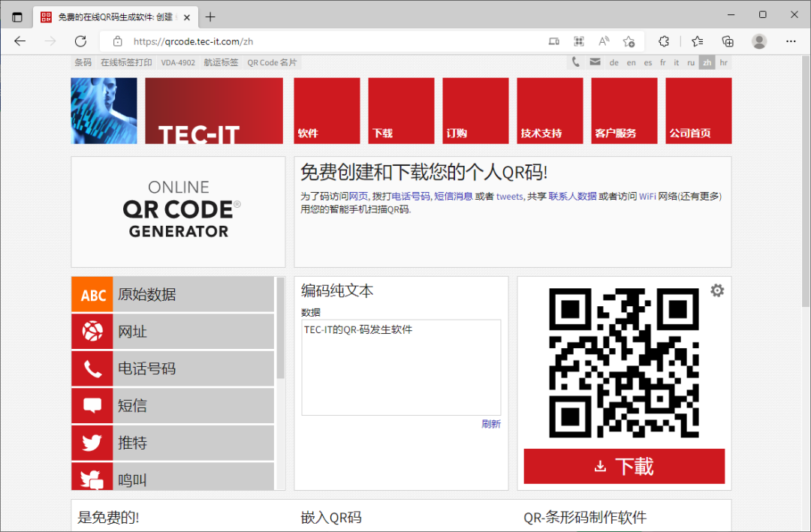Open the 客户服务 menu tile
The height and width of the screenshot is (532, 811).
[x=624, y=110]
